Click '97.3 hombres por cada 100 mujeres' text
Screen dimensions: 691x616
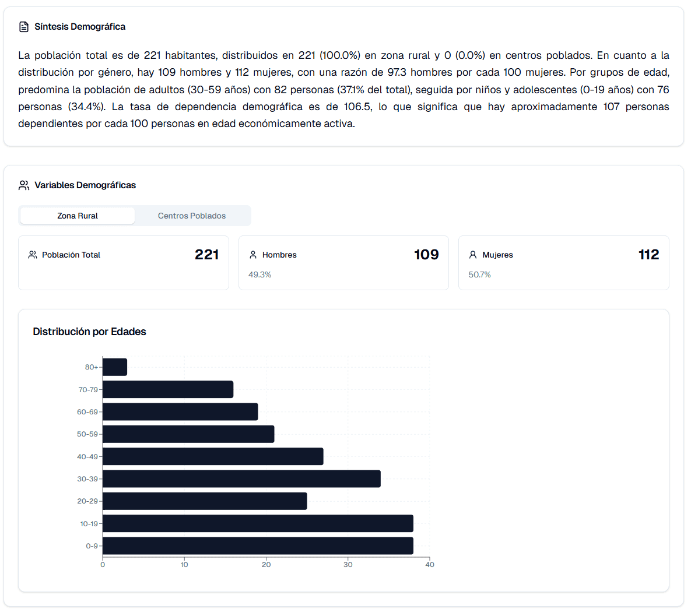(475, 72)
